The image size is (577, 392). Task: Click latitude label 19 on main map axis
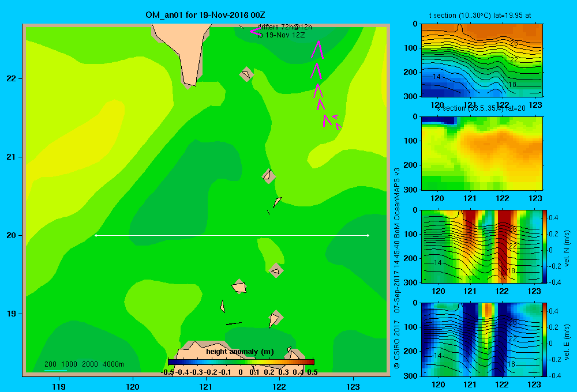(x=12, y=314)
